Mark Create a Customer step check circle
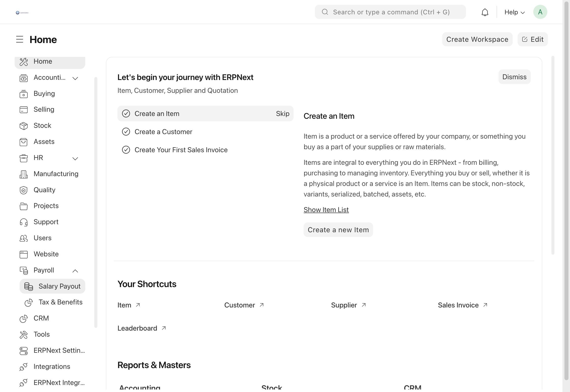 [x=126, y=132]
